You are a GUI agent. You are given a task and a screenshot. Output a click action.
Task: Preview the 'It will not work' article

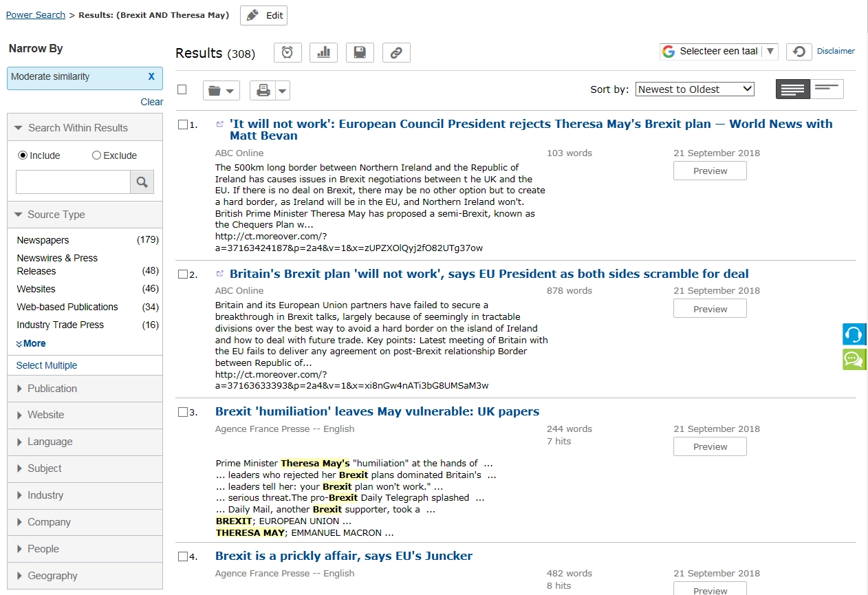click(x=710, y=171)
